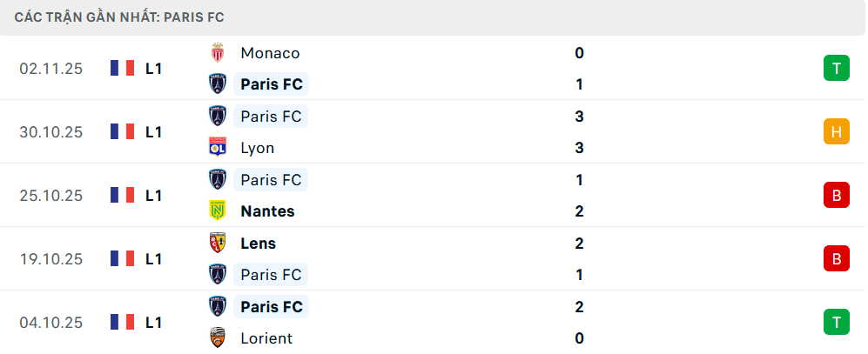Open the Lens team link
This screenshot has width=868, height=354.
[x=259, y=244]
